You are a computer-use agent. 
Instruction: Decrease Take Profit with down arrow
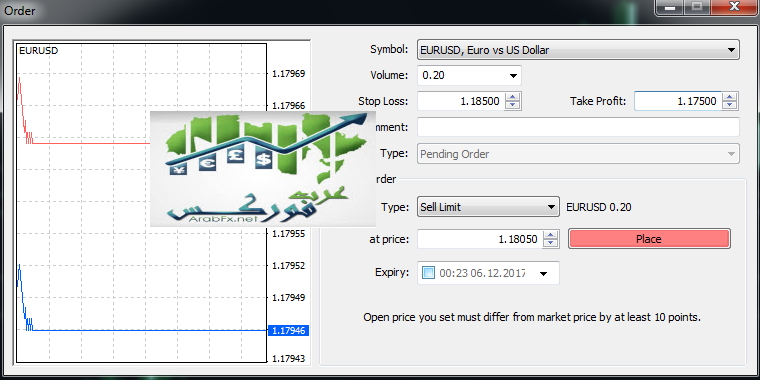729,105
